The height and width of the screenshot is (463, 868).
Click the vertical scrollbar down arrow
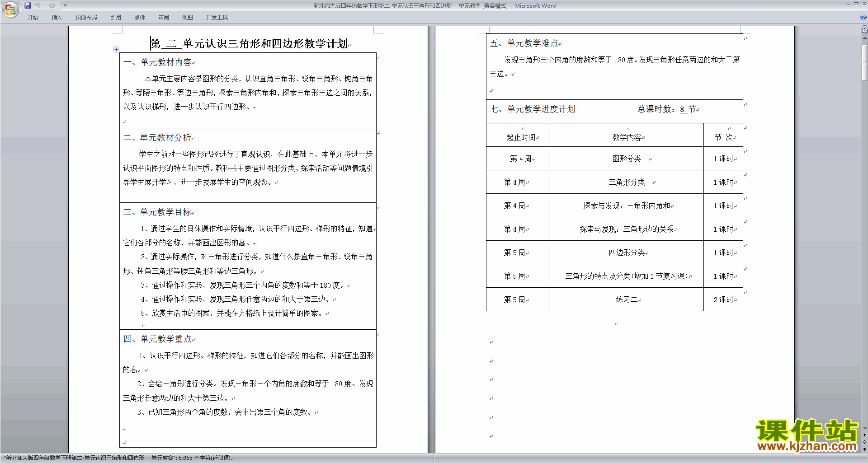(x=864, y=428)
